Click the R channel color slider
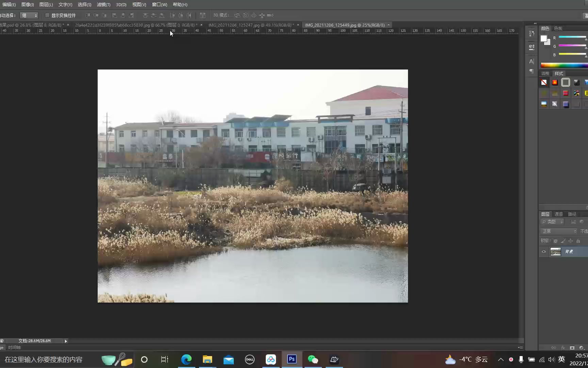The width and height of the screenshot is (588, 368). (572, 37)
